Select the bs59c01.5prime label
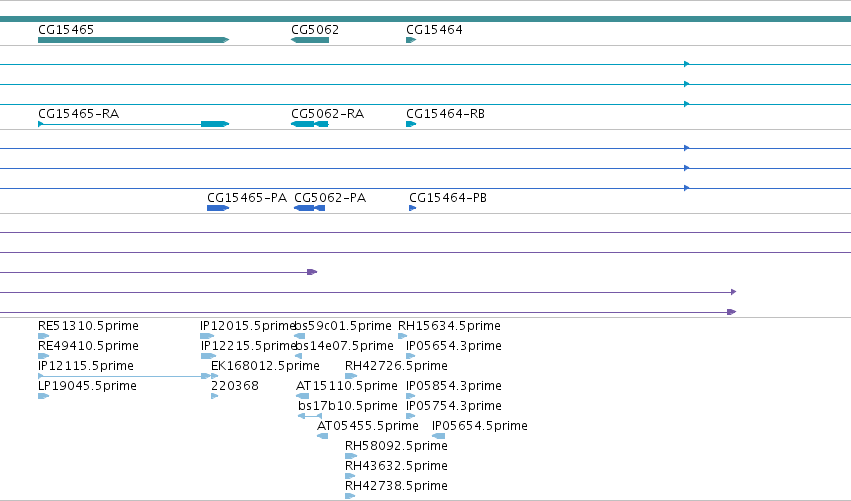The width and height of the screenshot is (851, 501). click(342, 326)
